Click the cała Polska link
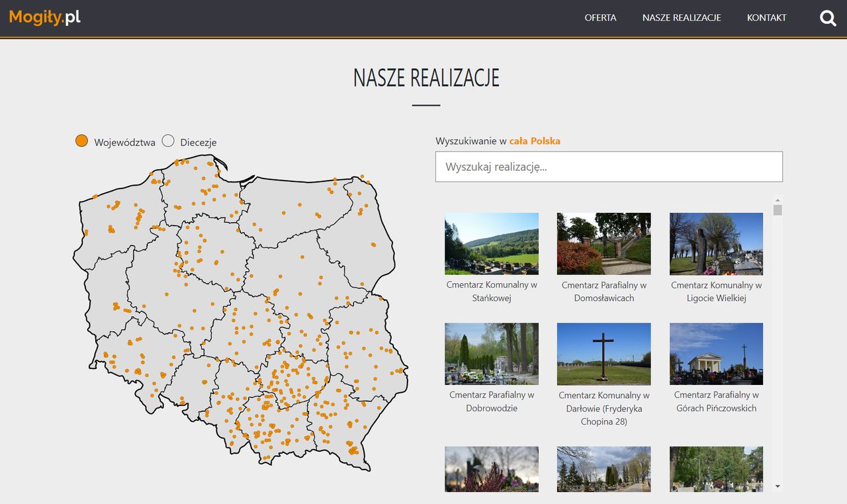847x504 pixels. (x=535, y=141)
